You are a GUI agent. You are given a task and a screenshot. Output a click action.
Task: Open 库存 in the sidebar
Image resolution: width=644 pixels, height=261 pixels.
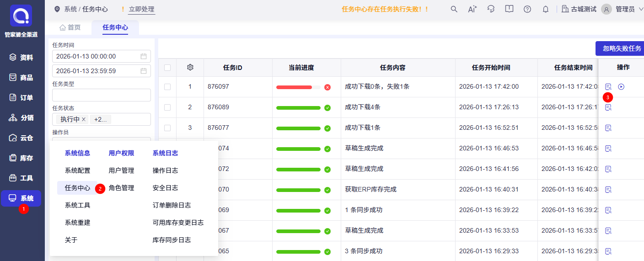coord(21,158)
